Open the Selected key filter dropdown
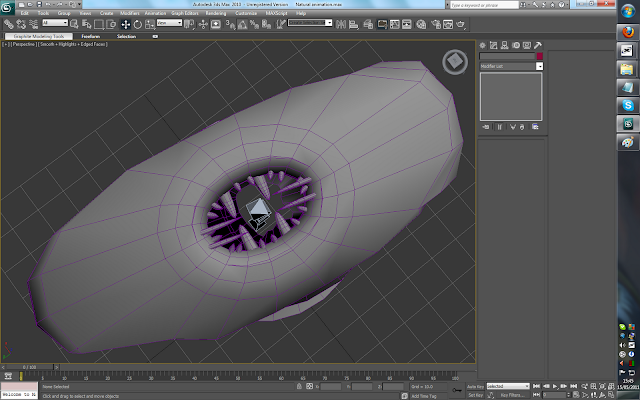Image resolution: width=640 pixels, height=400 pixels. pyautogui.click(x=508, y=386)
